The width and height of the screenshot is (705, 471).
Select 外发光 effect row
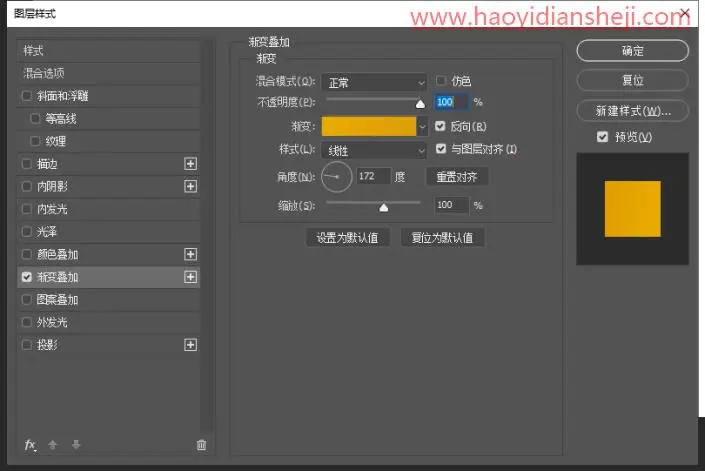[108, 322]
